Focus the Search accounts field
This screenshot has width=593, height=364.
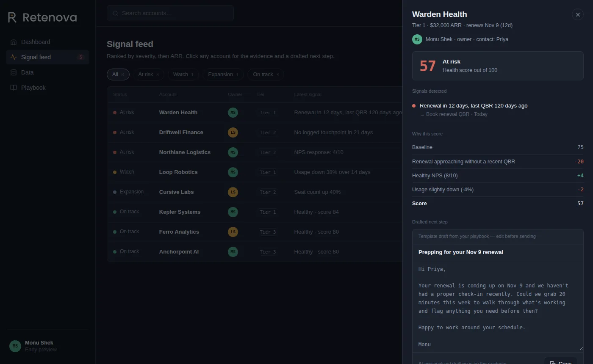tap(170, 13)
